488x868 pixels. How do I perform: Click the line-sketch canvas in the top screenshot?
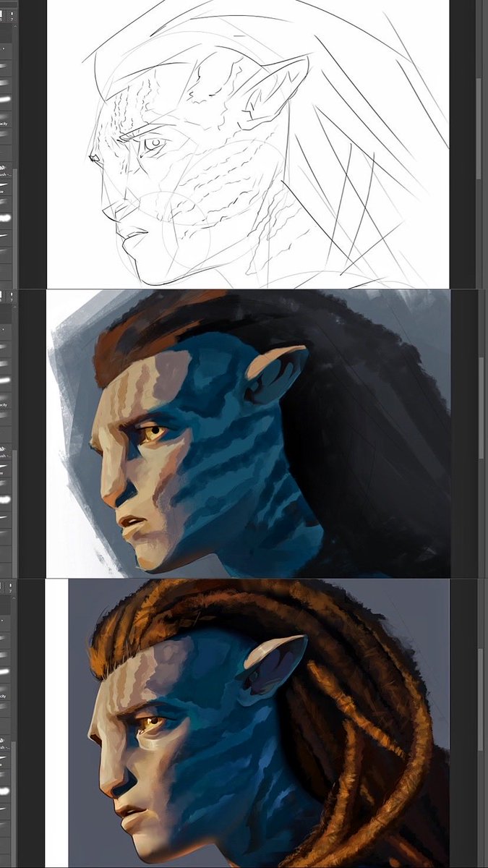(248, 144)
